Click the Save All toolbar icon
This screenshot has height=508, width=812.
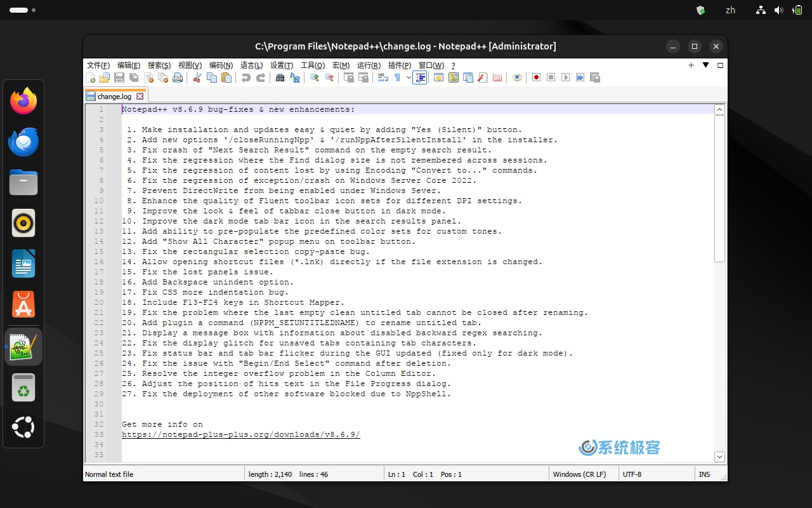tap(134, 77)
